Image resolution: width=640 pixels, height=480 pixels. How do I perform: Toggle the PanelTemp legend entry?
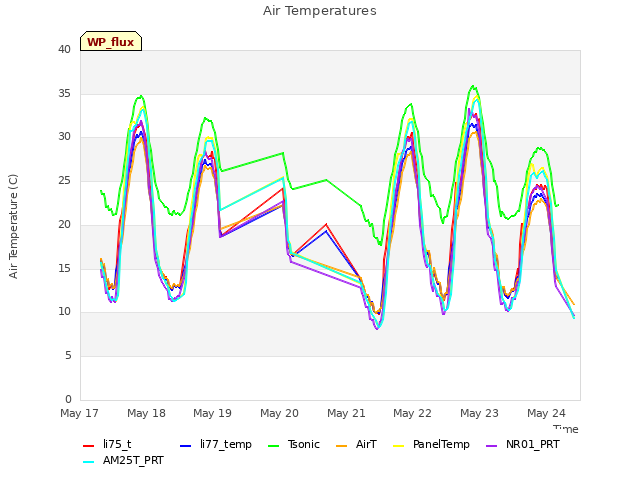tap(431, 444)
